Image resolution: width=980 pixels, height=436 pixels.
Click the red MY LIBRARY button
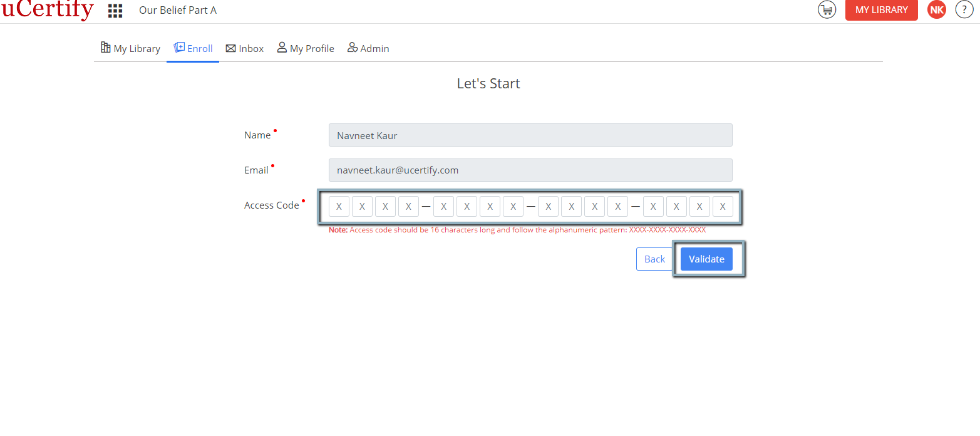coord(882,10)
